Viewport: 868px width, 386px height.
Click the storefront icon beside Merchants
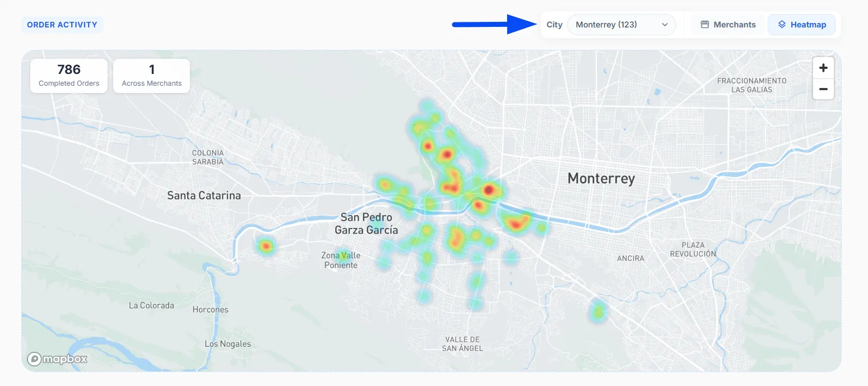pos(705,25)
